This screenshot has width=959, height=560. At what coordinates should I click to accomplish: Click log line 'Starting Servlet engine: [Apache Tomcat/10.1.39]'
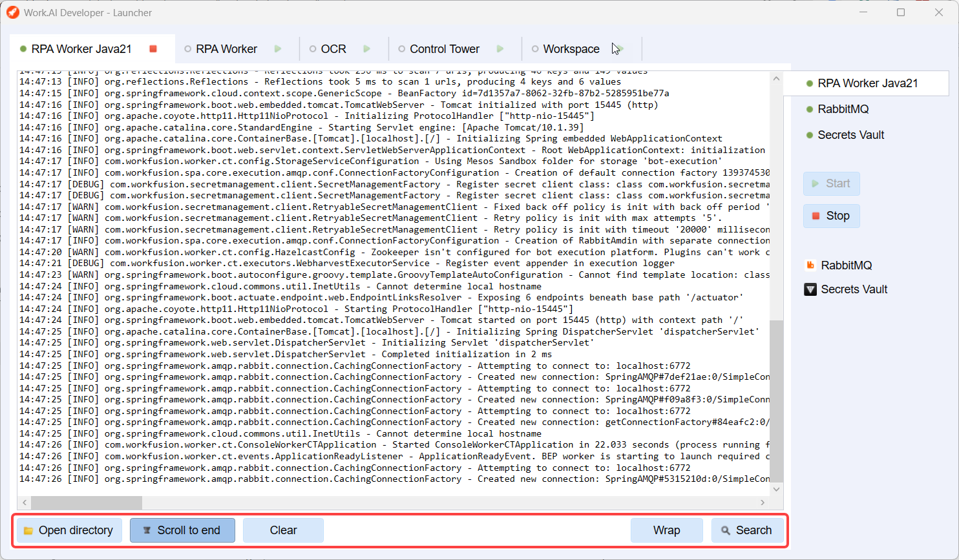pyautogui.click(x=301, y=127)
